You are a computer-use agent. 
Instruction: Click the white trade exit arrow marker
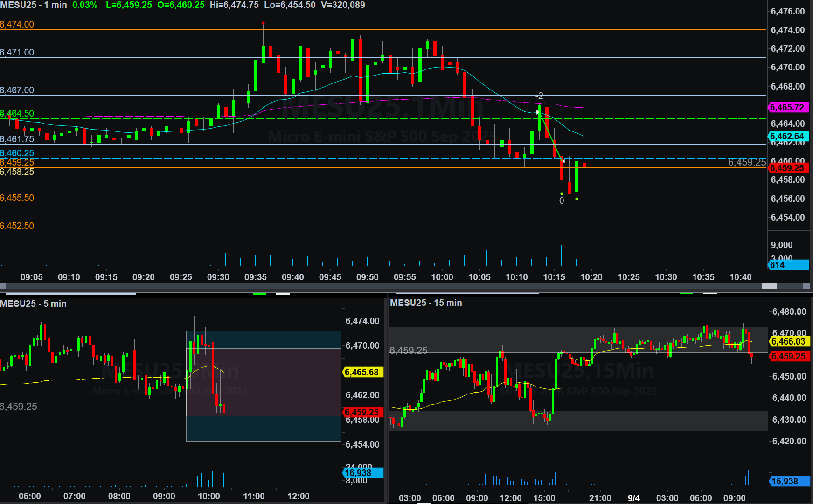pyautogui.click(x=563, y=161)
